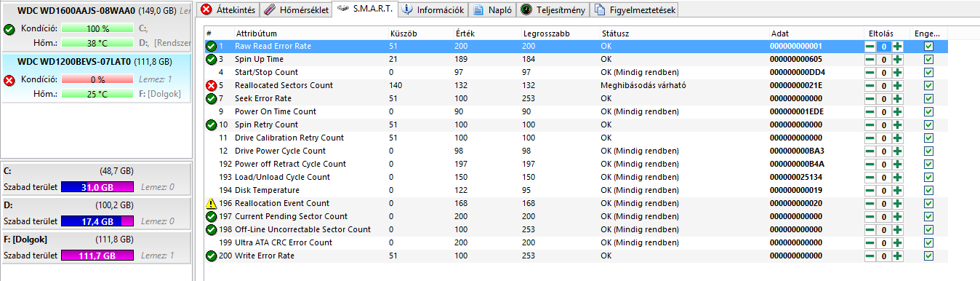This screenshot has height=281, width=980.
Task: Switch to the Napló tab
Action: (x=492, y=9)
